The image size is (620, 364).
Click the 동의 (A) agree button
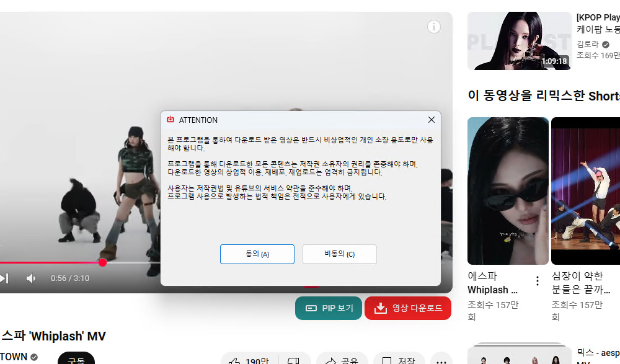coord(257,254)
